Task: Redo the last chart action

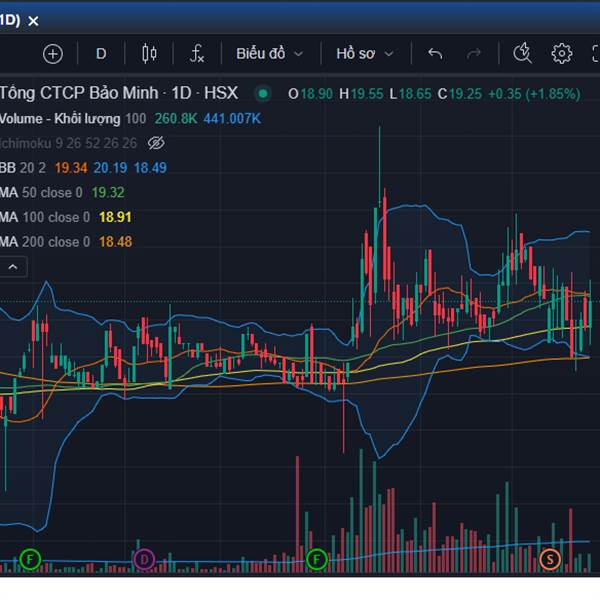Action: [474, 54]
